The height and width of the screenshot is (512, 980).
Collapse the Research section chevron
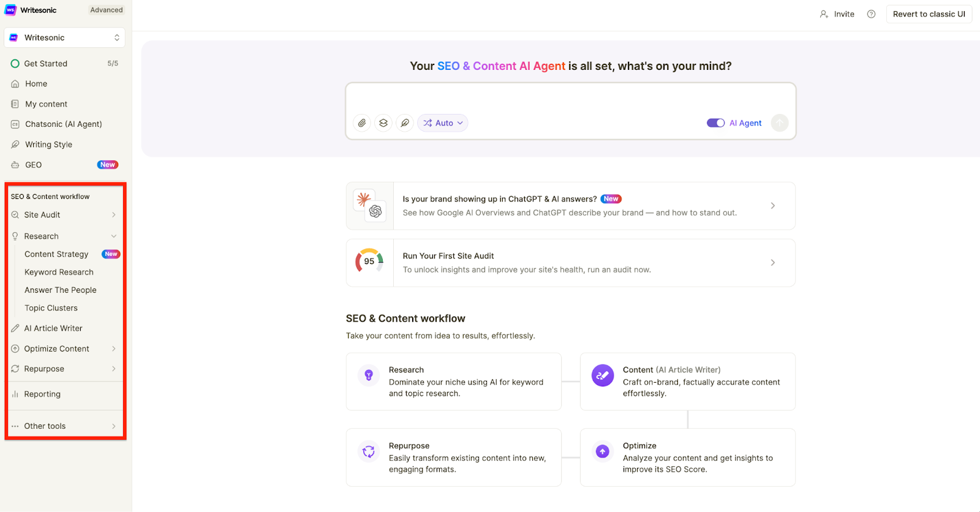(x=114, y=236)
